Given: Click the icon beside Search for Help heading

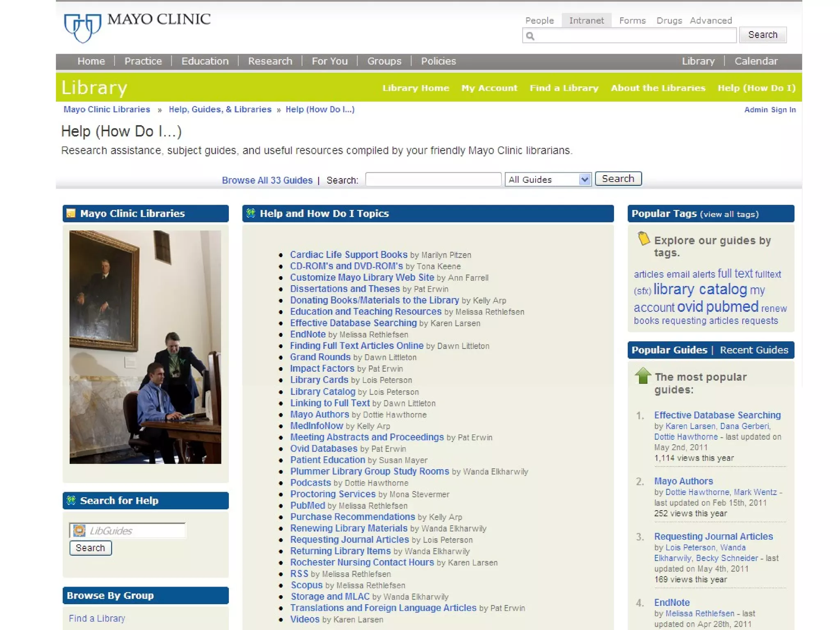Looking at the screenshot, I should coord(71,500).
